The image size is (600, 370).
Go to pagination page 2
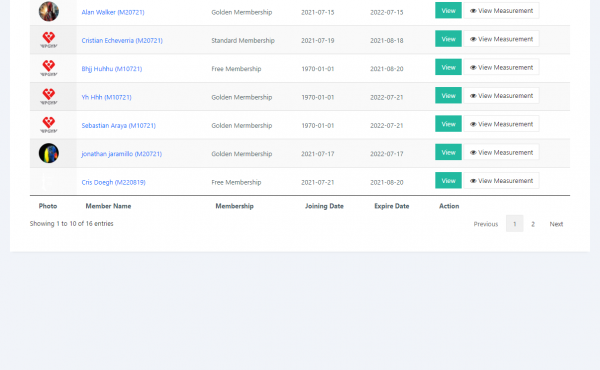pyautogui.click(x=533, y=224)
